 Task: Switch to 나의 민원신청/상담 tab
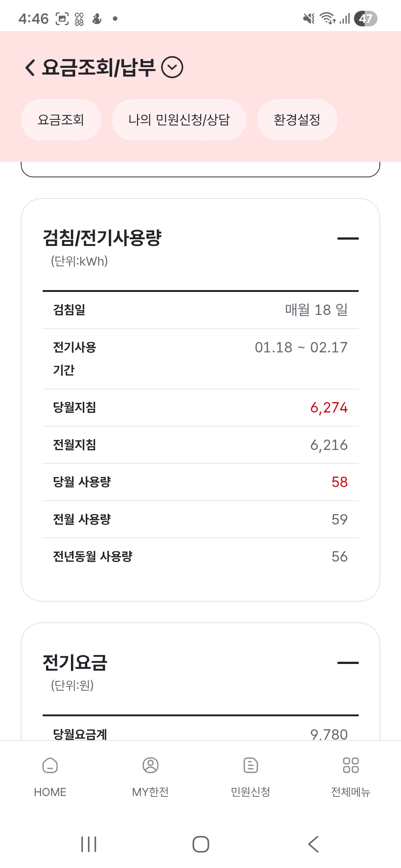point(179,120)
